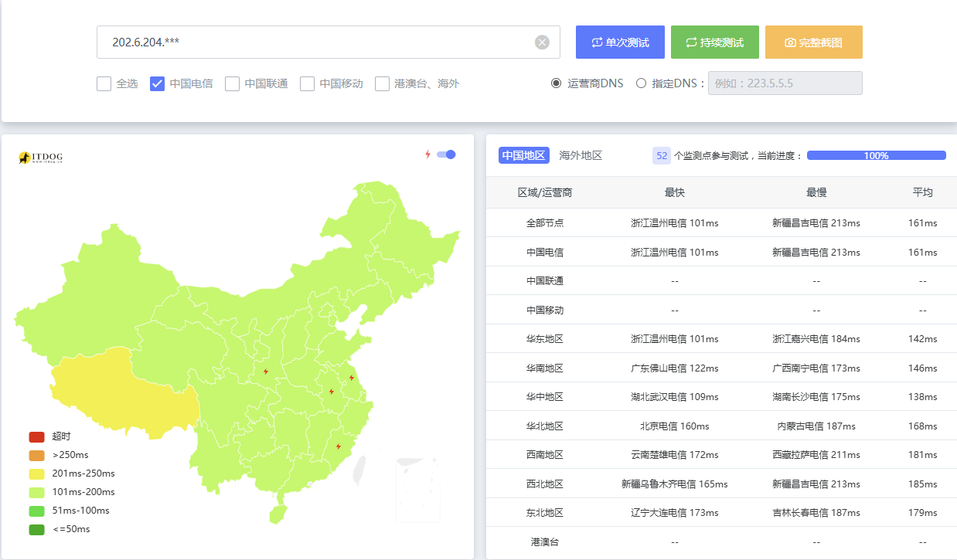This screenshot has height=560, width=957.
Task: Toggle the lightning switch above the map
Action: click(x=445, y=154)
